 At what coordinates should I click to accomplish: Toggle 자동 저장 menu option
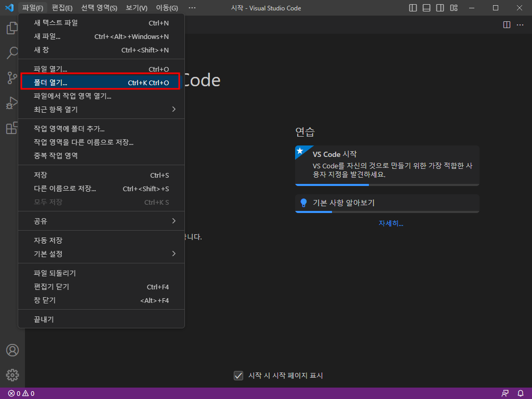(x=101, y=241)
